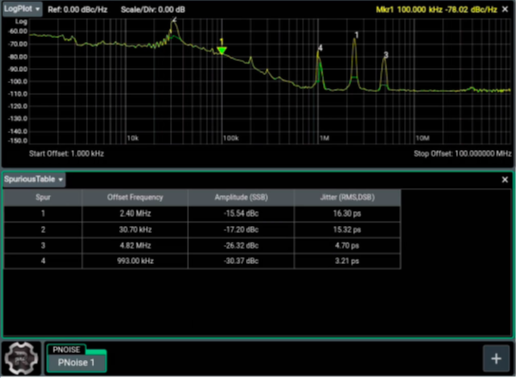Screen dimensions: 516x378
Task: Select the 4.82 MHz offset cell
Action: 135,246
